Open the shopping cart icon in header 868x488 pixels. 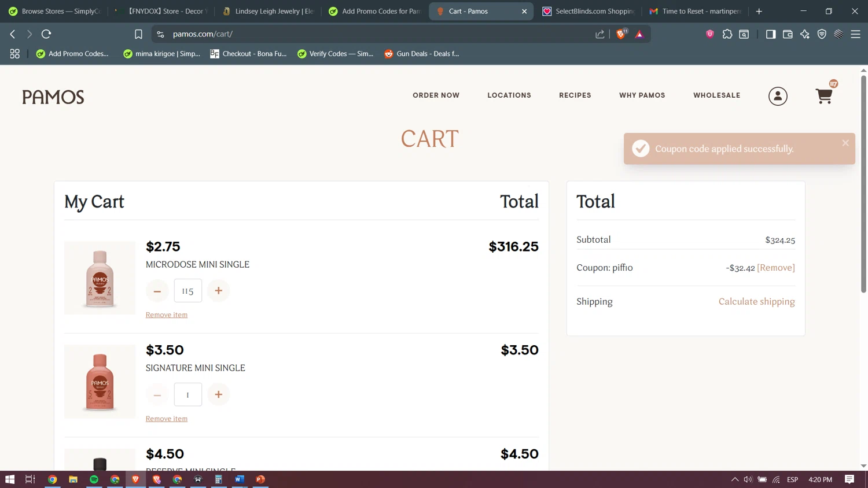coord(824,96)
